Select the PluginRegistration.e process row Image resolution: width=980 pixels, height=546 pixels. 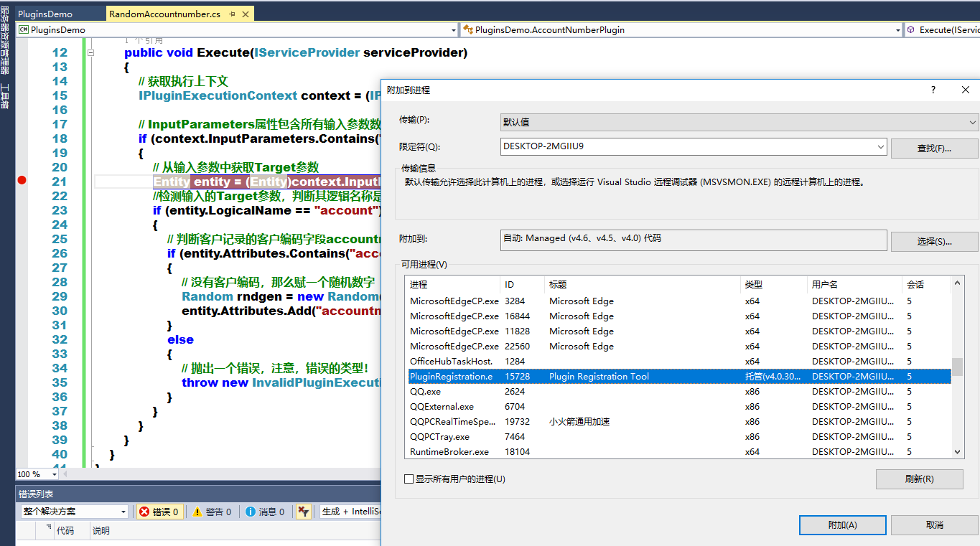[x=678, y=377]
